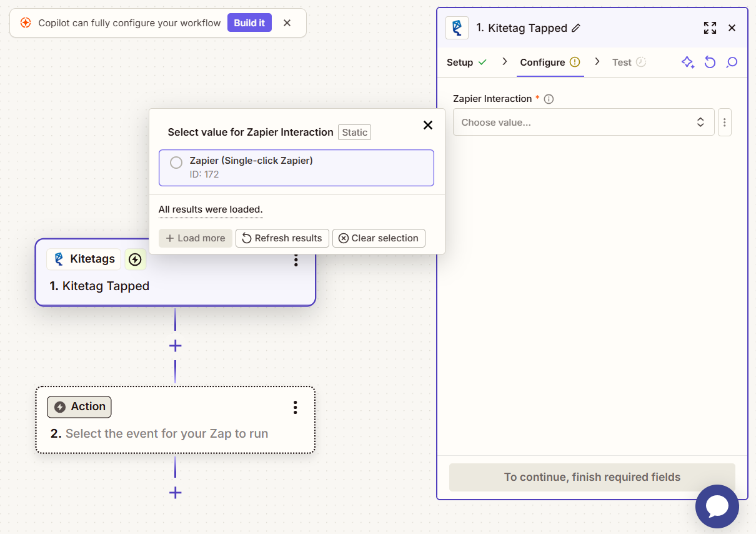Open the field options menu beside the dropdown
The width and height of the screenshot is (756, 534).
tap(724, 123)
